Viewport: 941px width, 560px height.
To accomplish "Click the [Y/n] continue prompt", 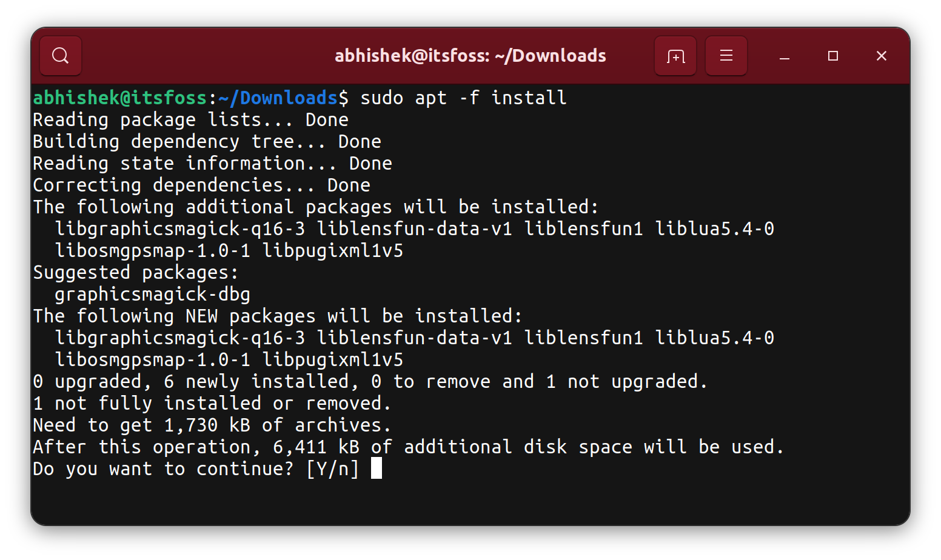I will click(333, 468).
